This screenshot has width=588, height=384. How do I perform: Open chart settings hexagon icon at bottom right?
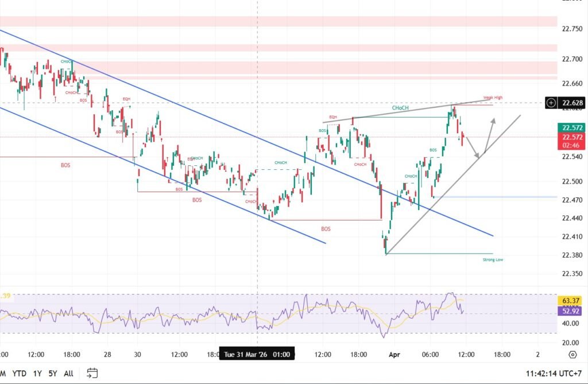tap(572, 355)
